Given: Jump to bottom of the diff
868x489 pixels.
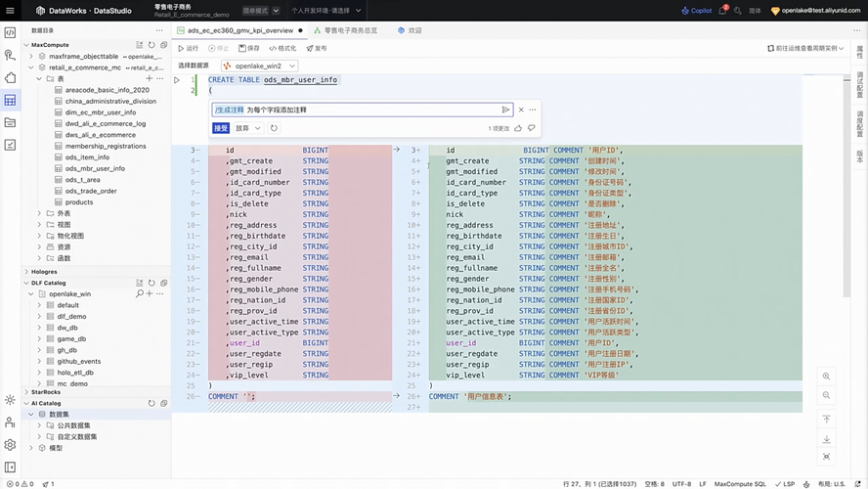Looking at the screenshot, I should click(826, 439).
